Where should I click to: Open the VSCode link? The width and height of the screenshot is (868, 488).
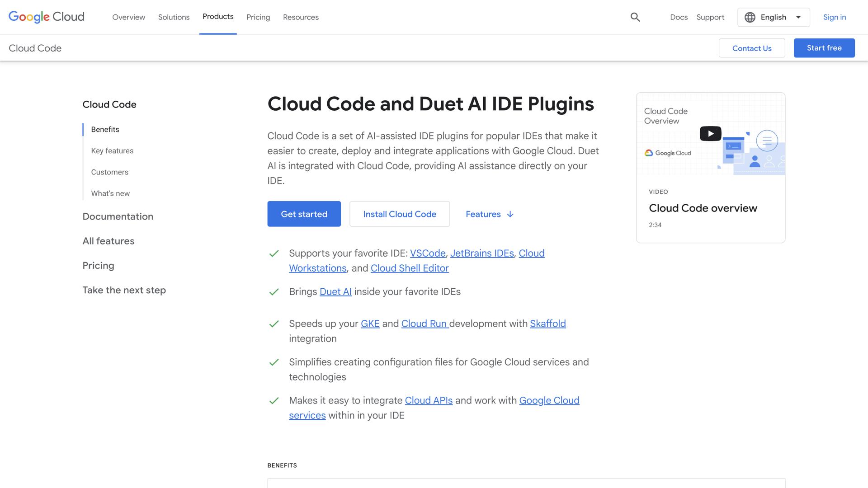pyautogui.click(x=427, y=253)
